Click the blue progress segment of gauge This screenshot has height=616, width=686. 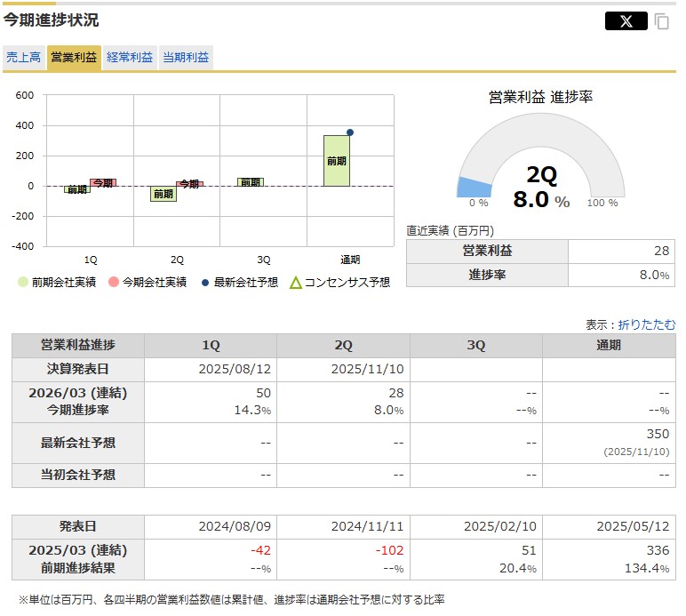(x=474, y=187)
